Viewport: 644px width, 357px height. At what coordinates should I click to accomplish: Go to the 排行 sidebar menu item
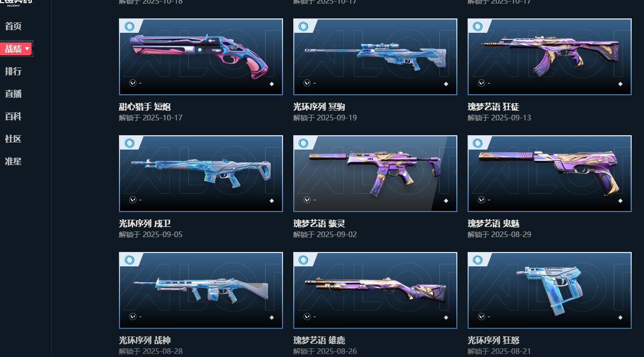pos(13,71)
